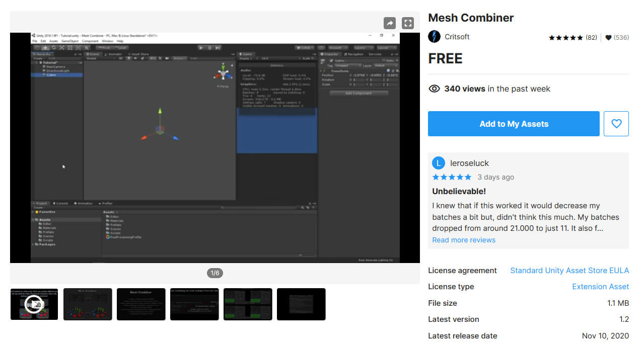This screenshot has width=644, height=344.
Task: Switch to the Console tab in the Unity preview
Action: coord(60,204)
